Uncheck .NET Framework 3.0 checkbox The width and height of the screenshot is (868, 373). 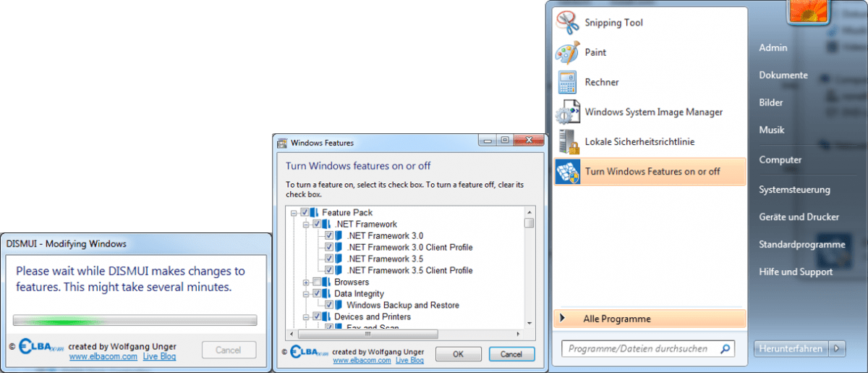click(329, 235)
